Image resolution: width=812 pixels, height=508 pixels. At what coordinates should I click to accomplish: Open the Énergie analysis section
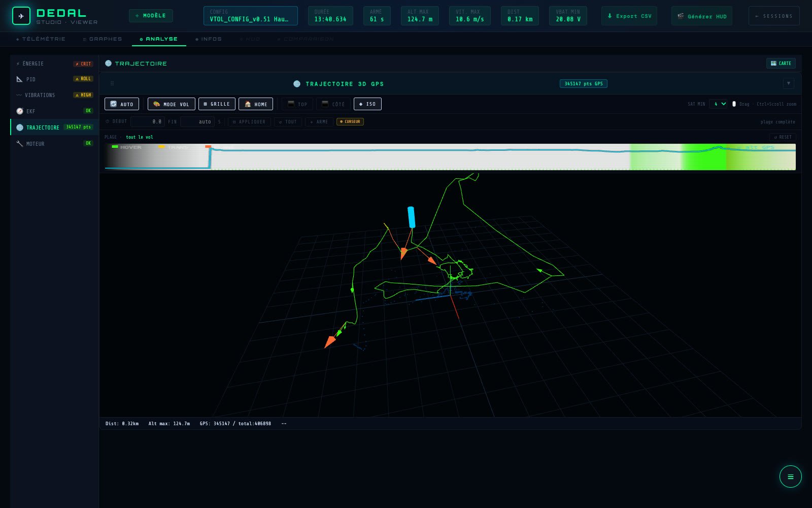(x=54, y=64)
